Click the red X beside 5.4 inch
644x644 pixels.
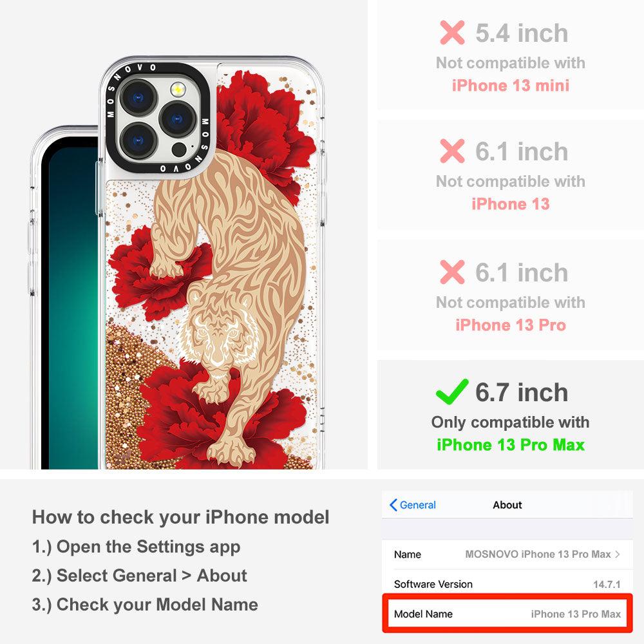pos(452,32)
